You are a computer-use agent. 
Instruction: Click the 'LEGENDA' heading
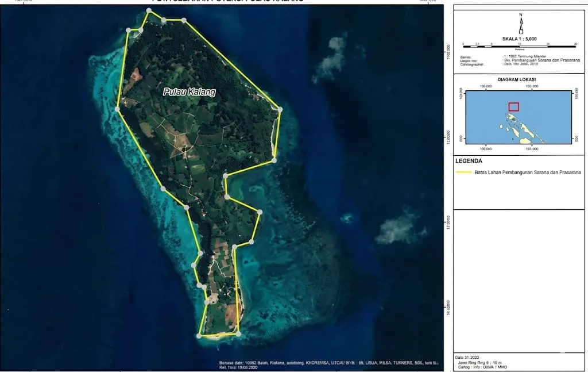[x=469, y=161]
